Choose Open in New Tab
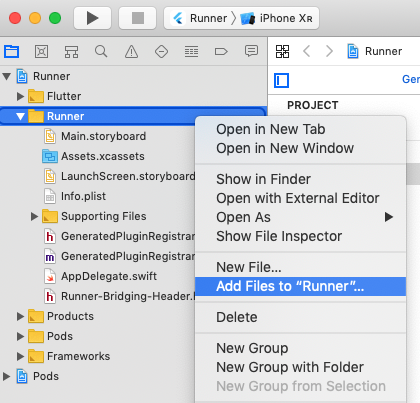This screenshot has width=420, height=403. click(x=300, y=129)
